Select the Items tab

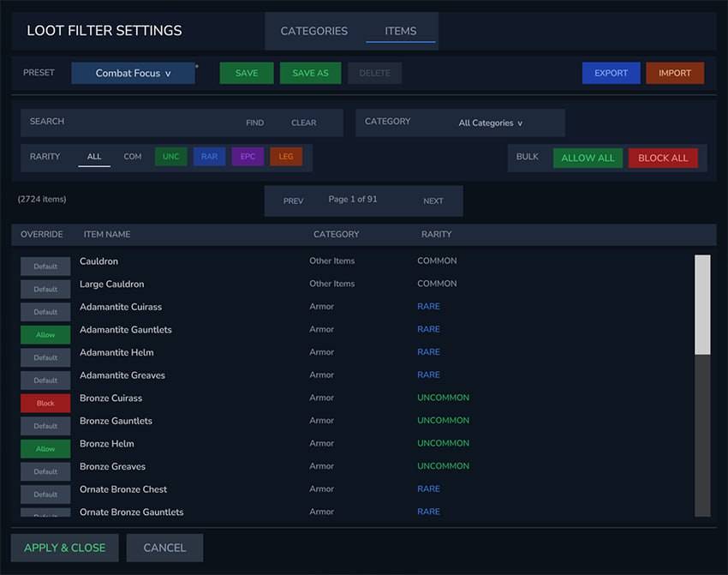point(400,31)
